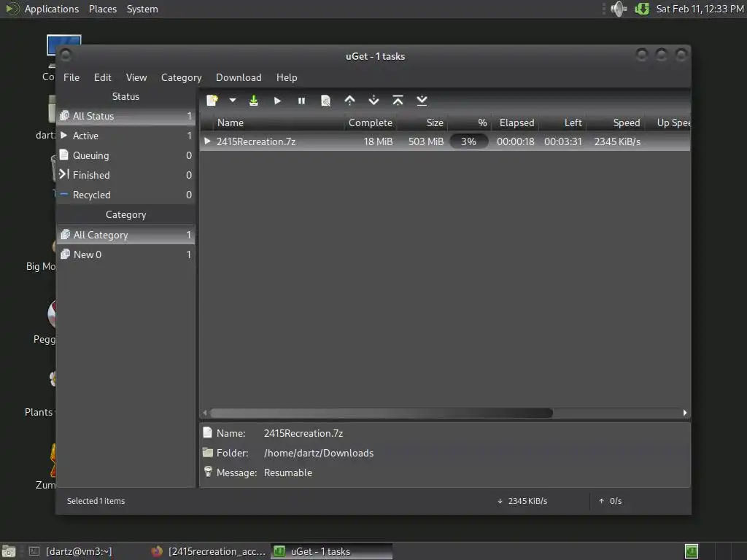Sort by the Size column header

tap(422, 122)
